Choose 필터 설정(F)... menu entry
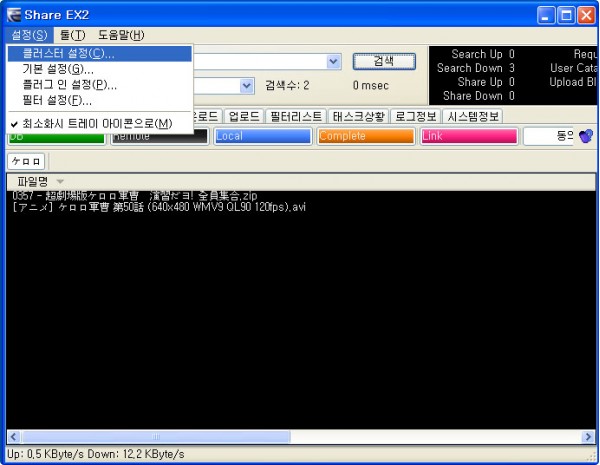 (99, 100)
